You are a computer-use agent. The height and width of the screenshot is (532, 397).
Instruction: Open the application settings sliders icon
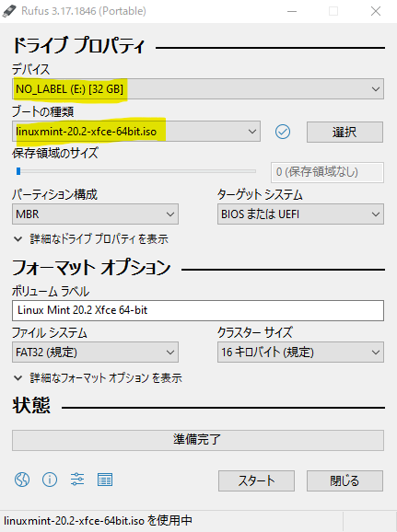[x=77, y=480]
